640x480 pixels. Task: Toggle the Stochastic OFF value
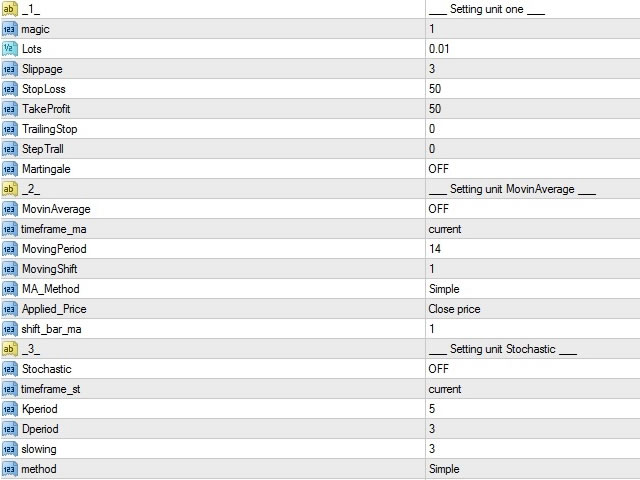click(438, 369)
